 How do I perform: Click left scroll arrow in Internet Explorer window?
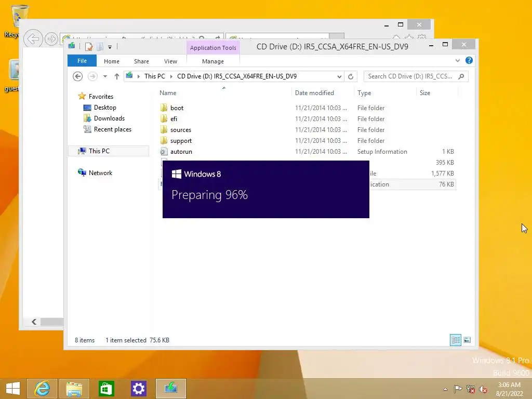tap(34, 322)
